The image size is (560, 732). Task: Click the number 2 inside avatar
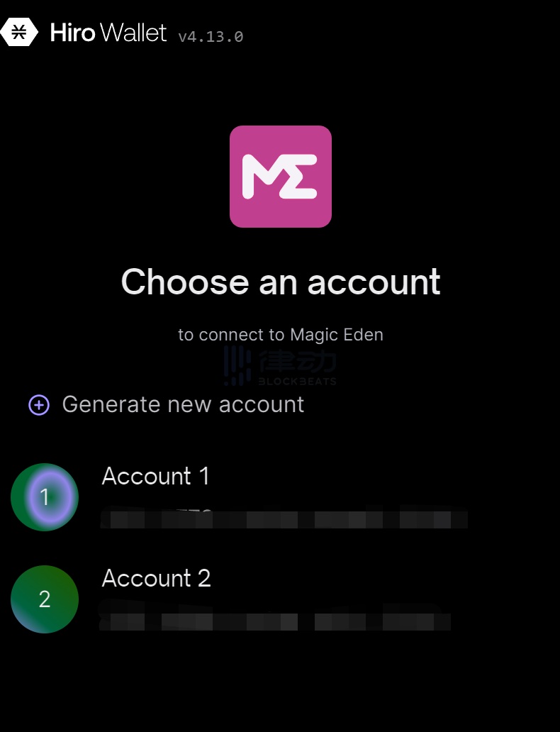[x=45, y=599]
